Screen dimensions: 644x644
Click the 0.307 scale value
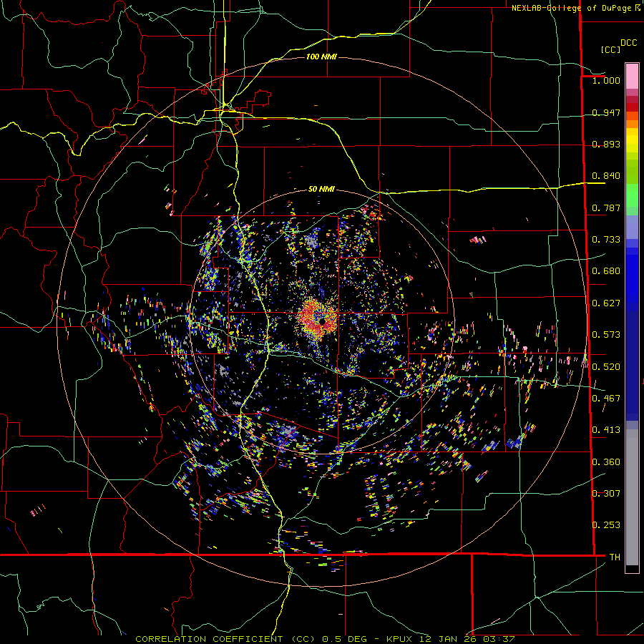(606, 493)
